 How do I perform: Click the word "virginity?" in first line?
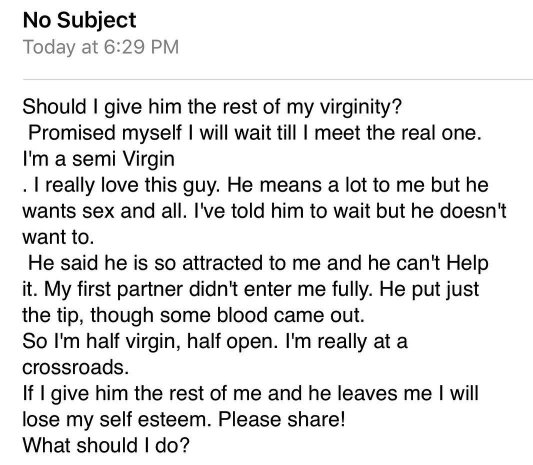click(x=361, y=107)
